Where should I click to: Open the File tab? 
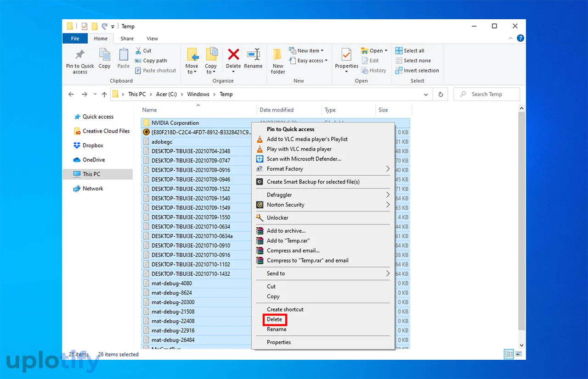click(x=75, y=39)
